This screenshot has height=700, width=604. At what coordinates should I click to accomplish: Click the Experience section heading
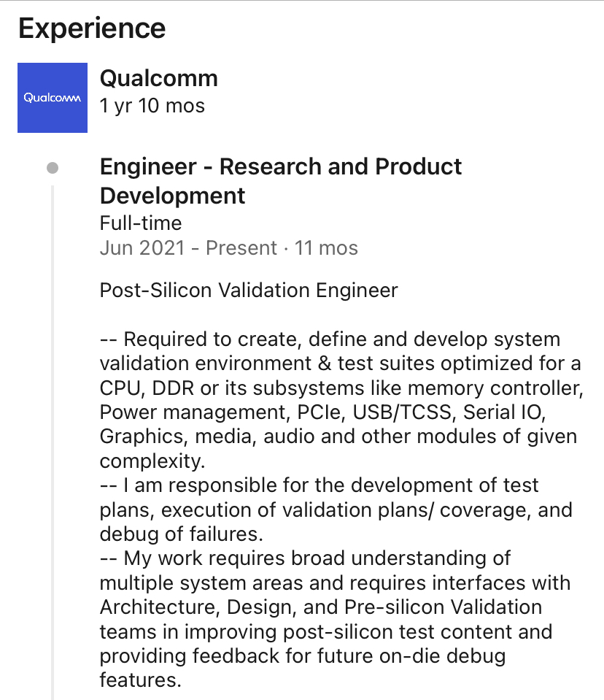click(x=92, y=28)
